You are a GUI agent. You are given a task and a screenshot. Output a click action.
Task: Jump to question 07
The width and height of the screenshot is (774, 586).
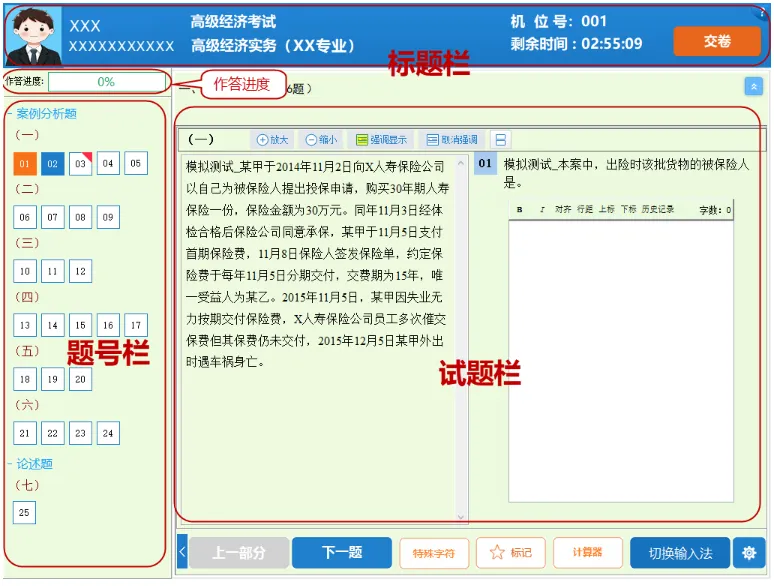(52, 217)
